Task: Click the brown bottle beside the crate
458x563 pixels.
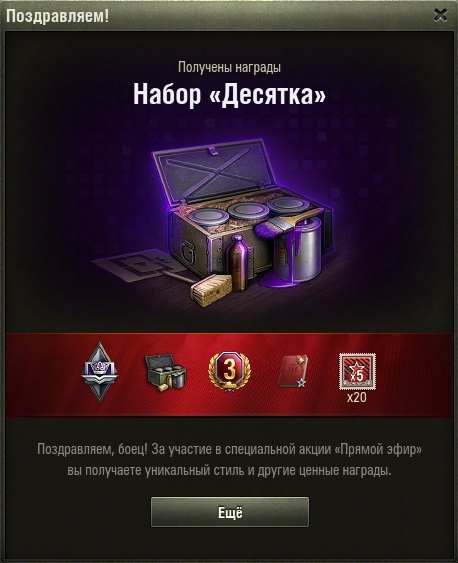Action: [x=238, y=262]
